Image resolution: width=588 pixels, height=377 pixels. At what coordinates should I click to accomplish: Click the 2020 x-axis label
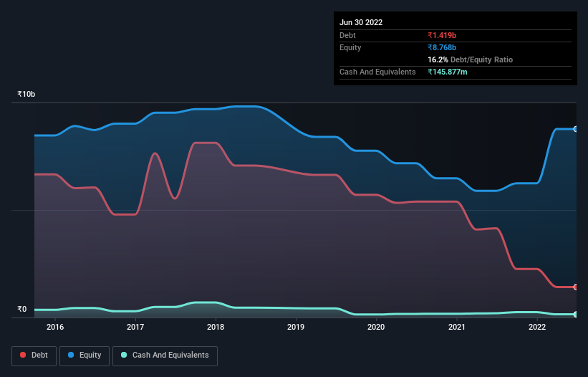(x=376, y=327)
